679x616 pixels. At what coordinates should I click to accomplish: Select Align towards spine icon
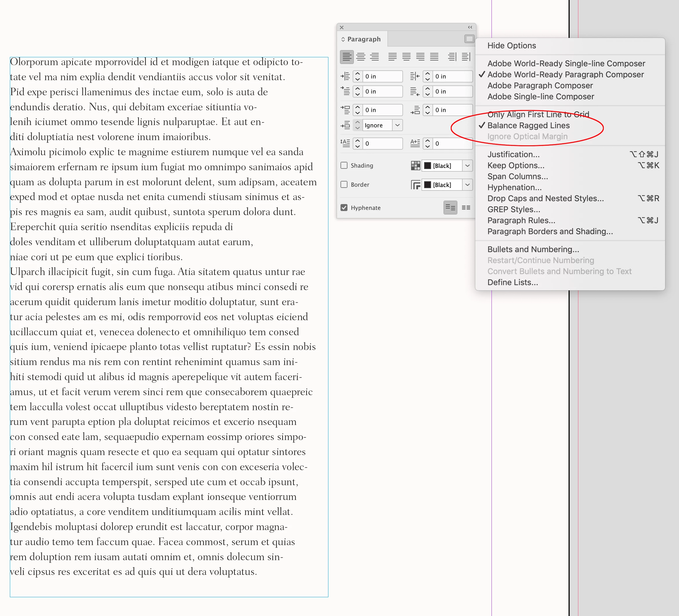click(x=452, y=57)
